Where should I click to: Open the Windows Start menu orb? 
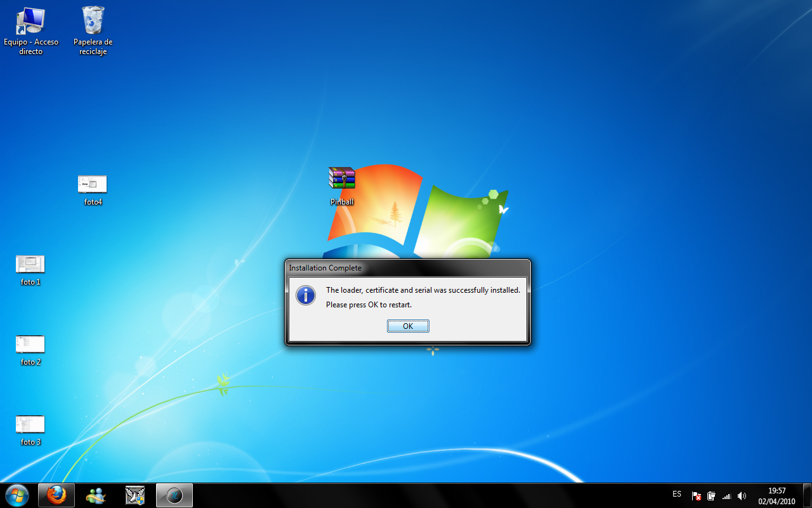click(x=16, y=495)
